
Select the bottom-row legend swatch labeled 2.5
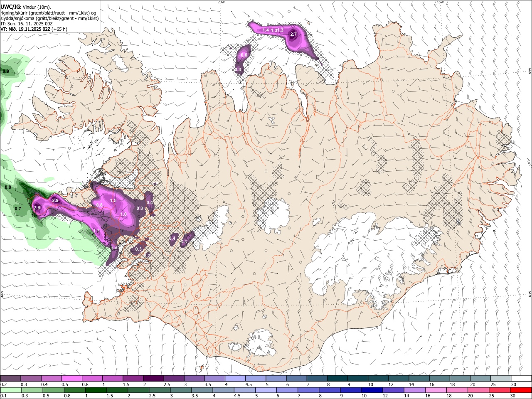(x=160, y=390)
